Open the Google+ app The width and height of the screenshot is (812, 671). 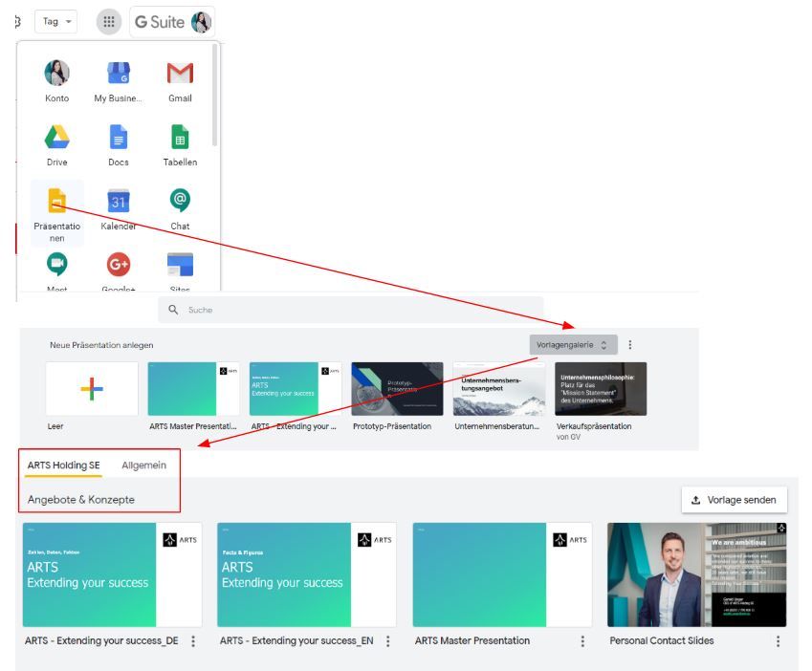click(x=118, y=271)
